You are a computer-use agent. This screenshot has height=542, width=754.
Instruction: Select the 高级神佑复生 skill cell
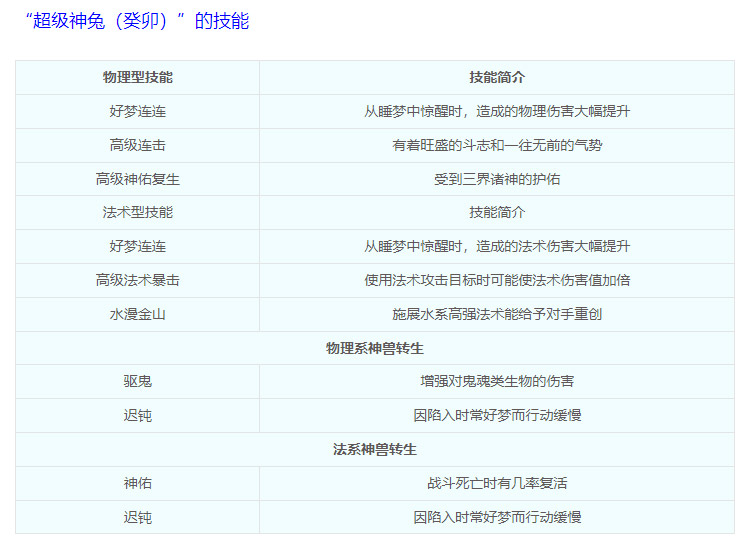[x=138, y=179]
